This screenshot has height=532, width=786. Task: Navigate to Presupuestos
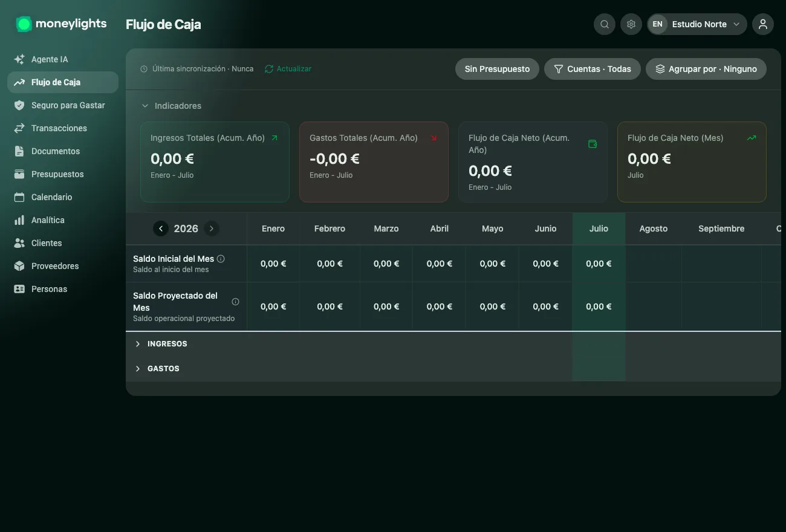click(63, 174)
